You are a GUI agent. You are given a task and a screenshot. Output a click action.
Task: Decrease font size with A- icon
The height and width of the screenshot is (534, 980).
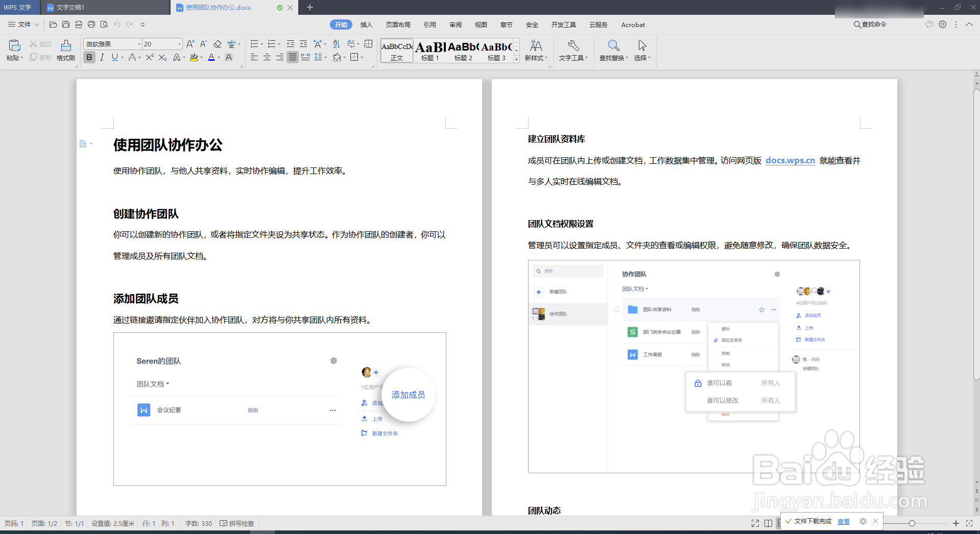click(x=203, y=44)
